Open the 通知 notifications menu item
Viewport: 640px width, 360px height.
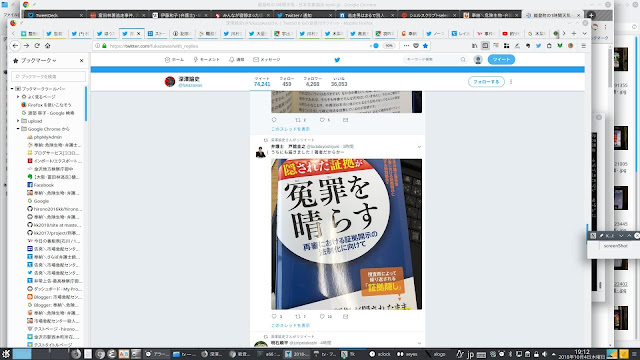pos(236,60)
